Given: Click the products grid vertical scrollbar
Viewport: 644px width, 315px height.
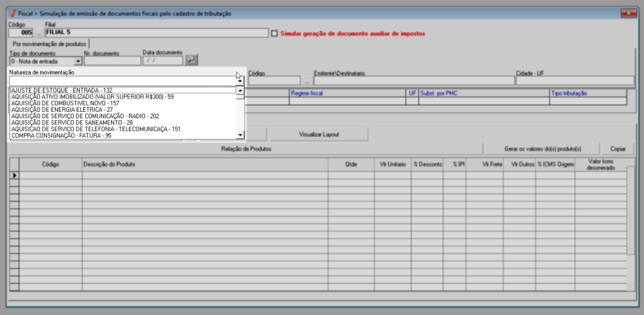Looking at the screenshot, I should (631, 225).
